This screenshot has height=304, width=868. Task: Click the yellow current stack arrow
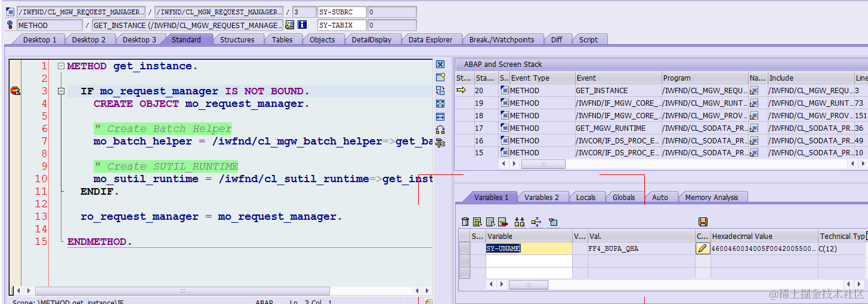click(461, 90)
